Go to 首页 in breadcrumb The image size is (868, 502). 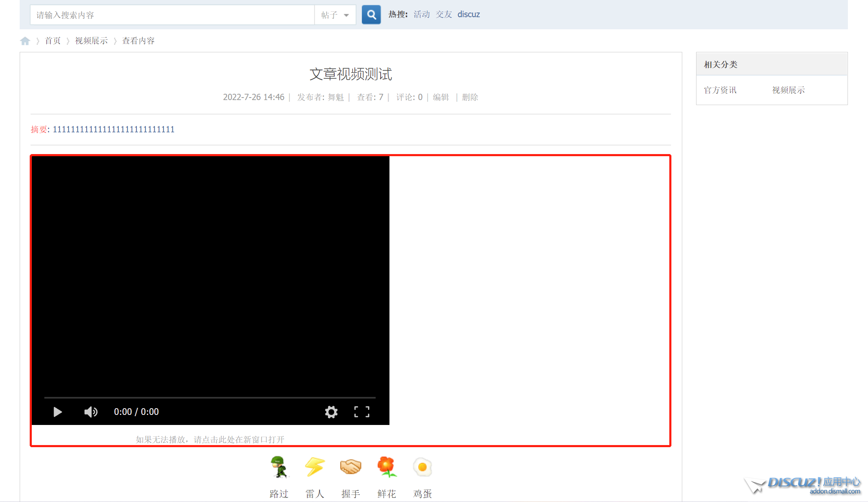tap(53, 41)
